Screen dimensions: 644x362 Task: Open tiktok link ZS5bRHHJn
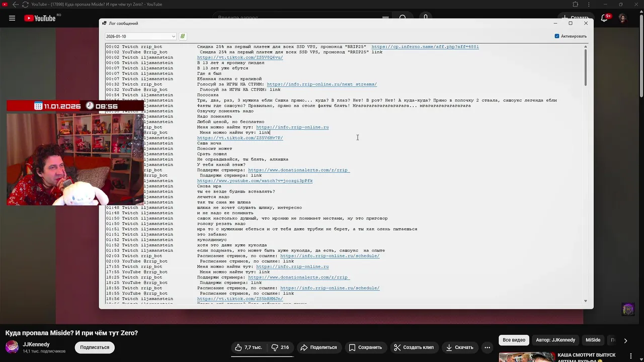[x=240, y=299]
